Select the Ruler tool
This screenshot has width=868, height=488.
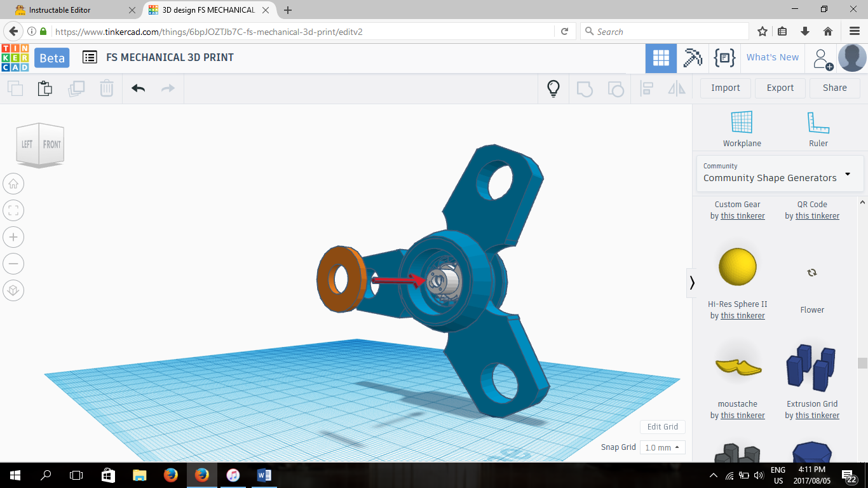(818, 129)
